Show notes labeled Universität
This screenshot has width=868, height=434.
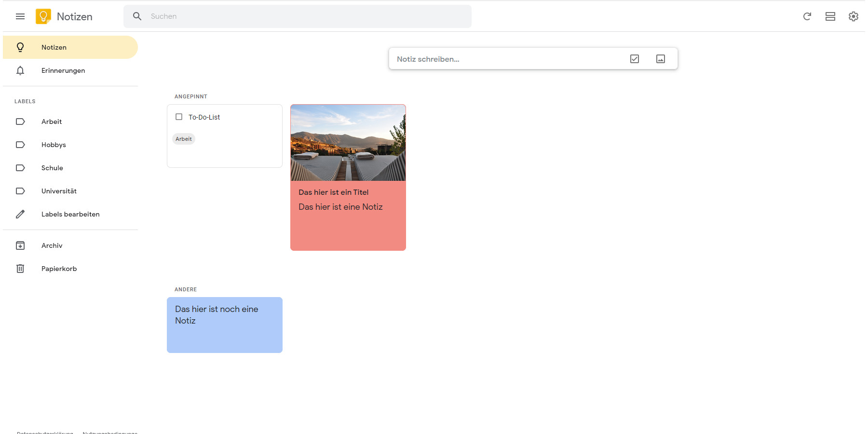[59, 191]
